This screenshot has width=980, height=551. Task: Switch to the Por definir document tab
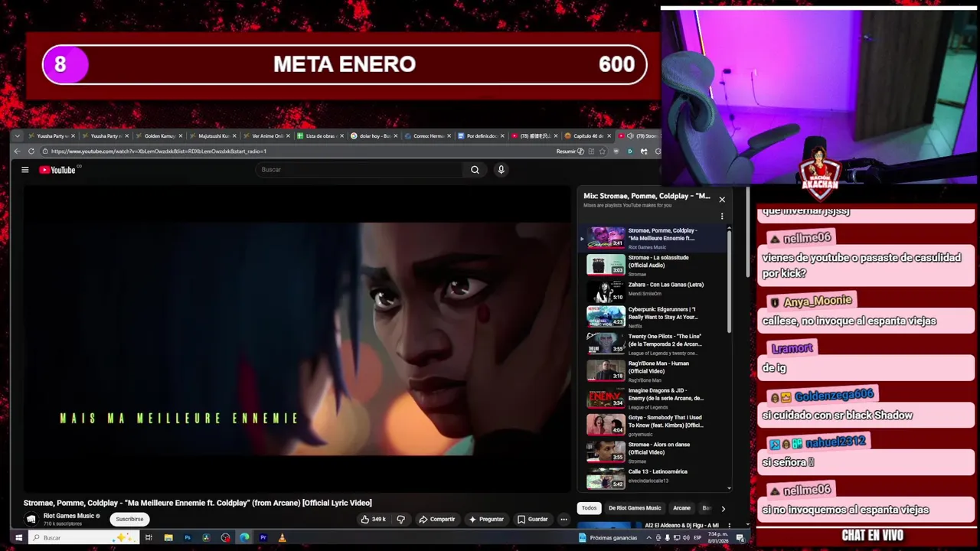481,136
